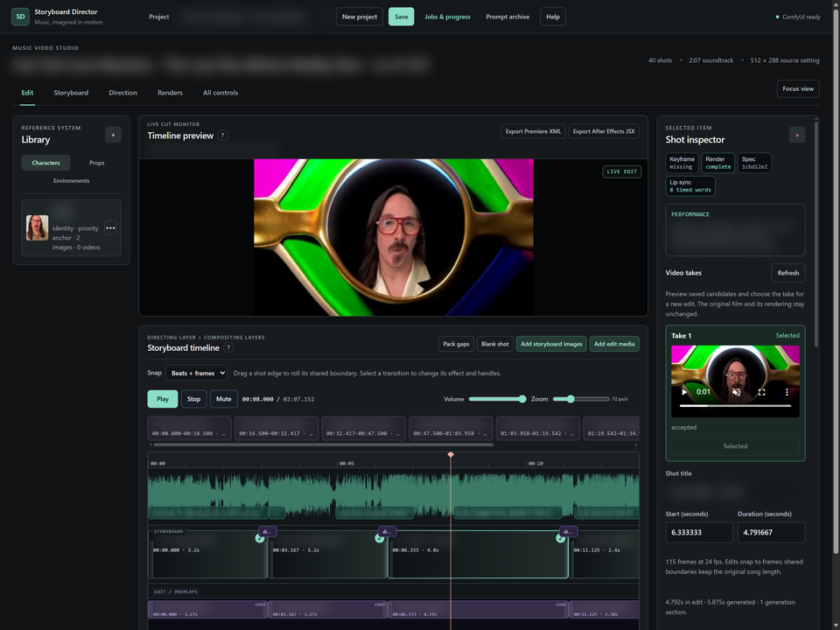
Task: Show Props in the Library
Action: click(96, 163)
